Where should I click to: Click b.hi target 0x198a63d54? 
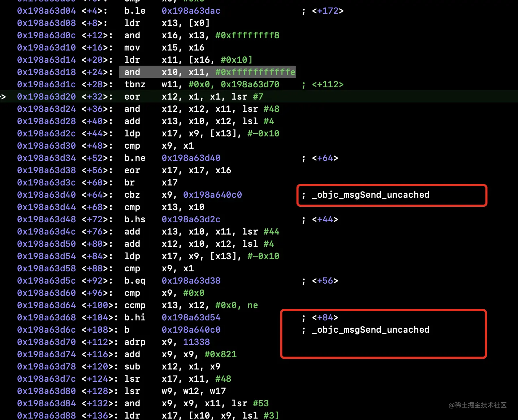(191, 318)
